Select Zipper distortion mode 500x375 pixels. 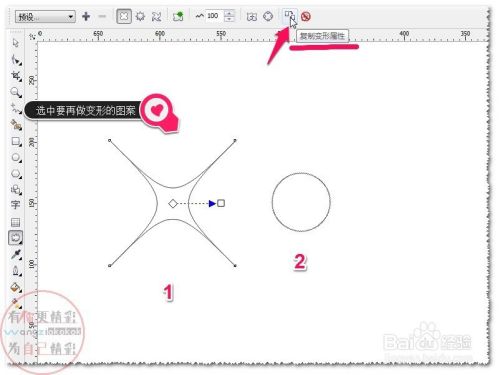click(141, 16)
